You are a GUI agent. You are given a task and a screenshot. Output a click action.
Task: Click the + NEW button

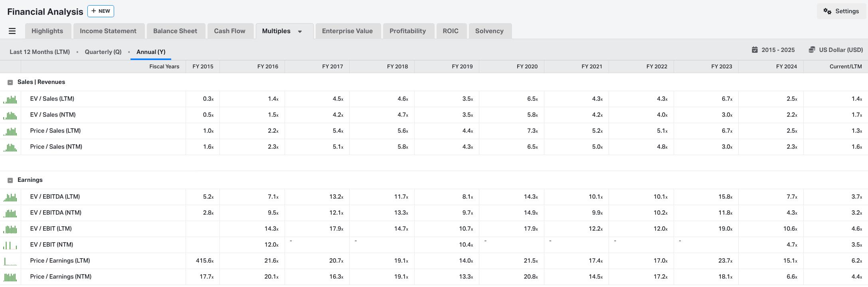click(101, 11)
